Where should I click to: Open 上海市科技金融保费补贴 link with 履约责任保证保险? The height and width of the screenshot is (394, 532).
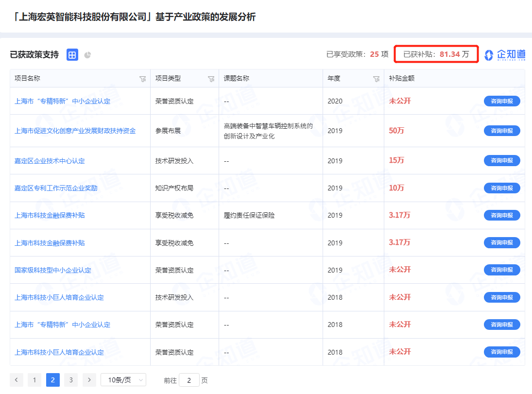point(50,215)
